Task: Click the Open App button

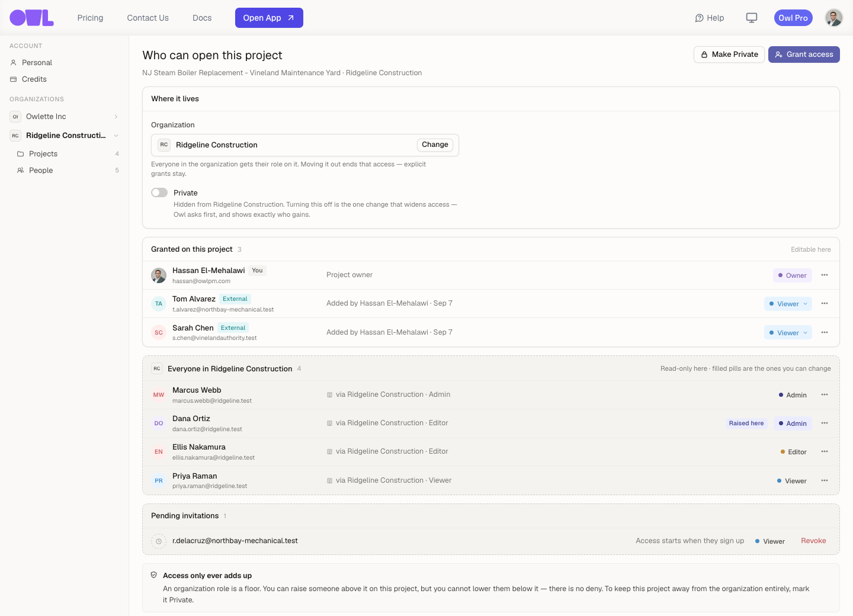Action: tap(269, 18)
